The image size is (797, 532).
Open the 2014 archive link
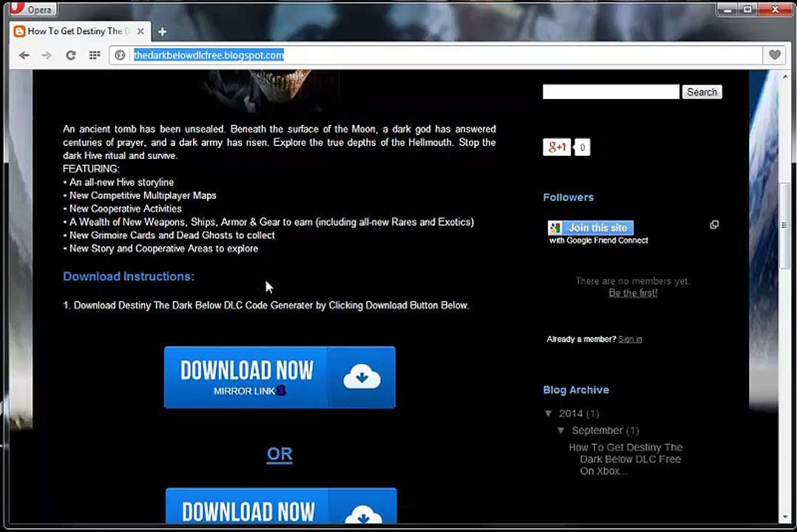570,414
